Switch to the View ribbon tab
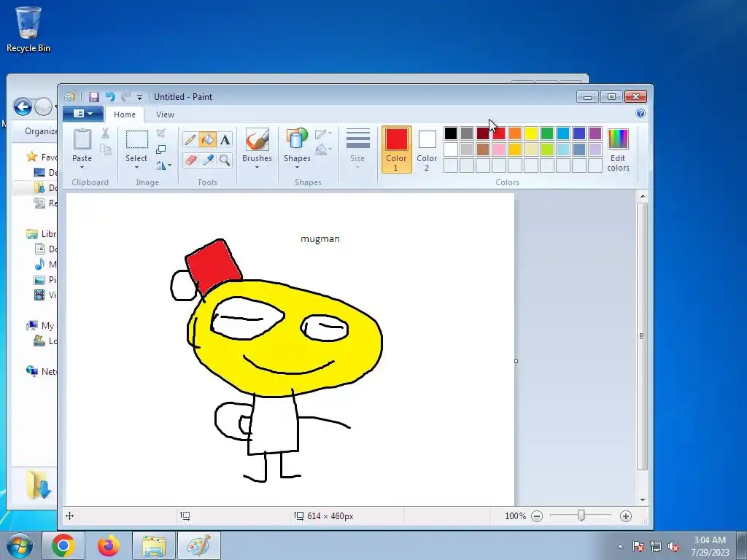 [166, 114]
